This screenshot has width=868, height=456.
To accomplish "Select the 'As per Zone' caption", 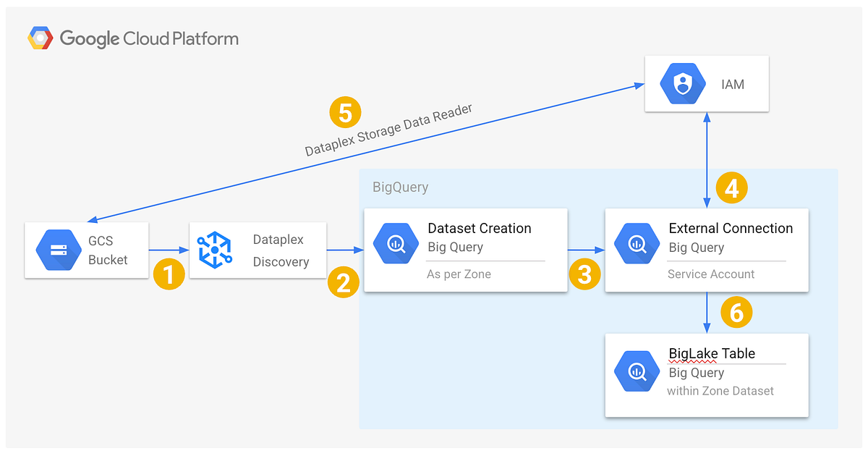I will 459,274.
